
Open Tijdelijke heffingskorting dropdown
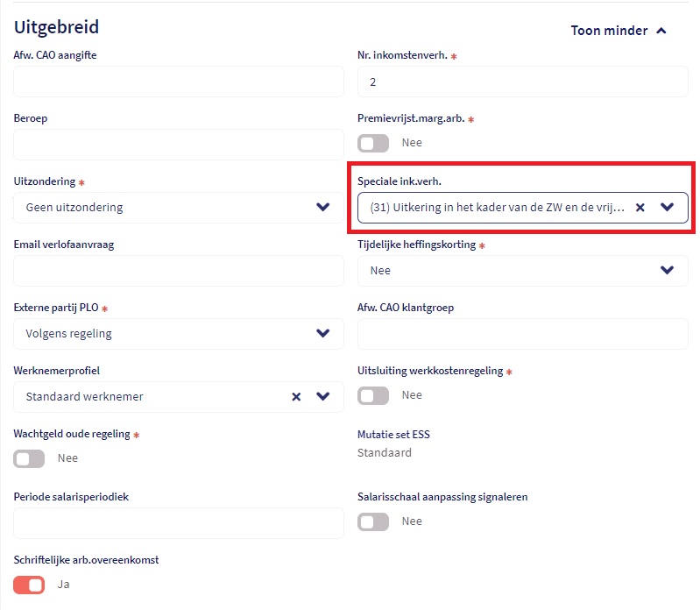coord(668,271)
